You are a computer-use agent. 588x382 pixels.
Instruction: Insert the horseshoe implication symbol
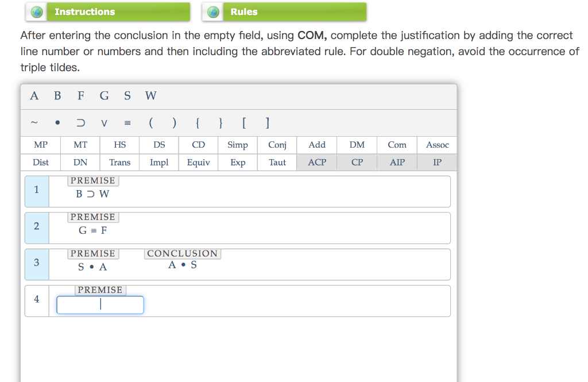pos(80,122)
